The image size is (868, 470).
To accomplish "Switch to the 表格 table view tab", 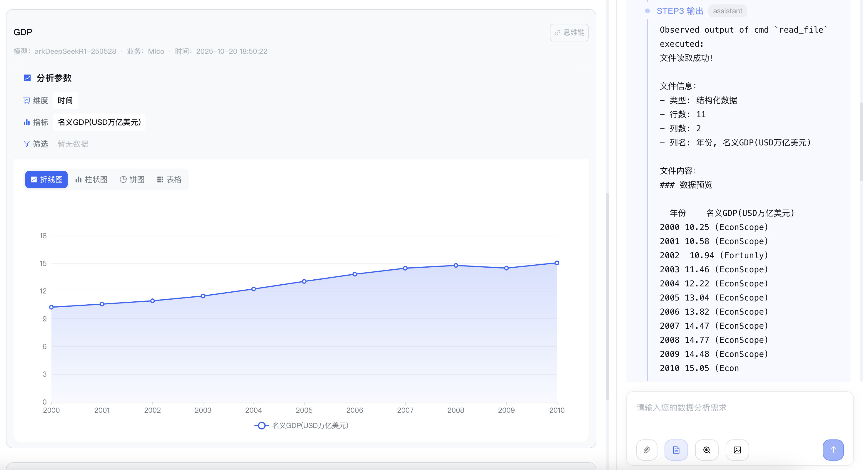I will (x=169, y=179).
